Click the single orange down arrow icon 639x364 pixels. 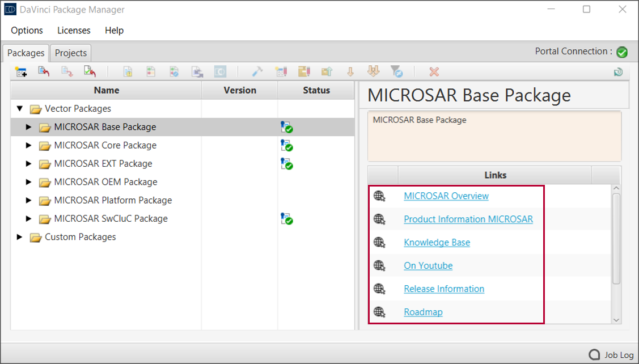click(x=350, y=72)
